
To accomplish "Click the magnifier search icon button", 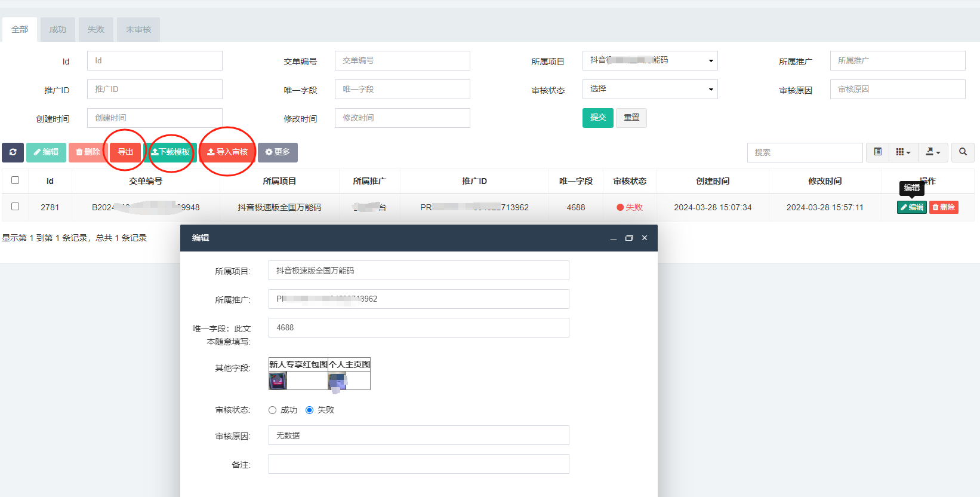I will (x=963, y=152).
